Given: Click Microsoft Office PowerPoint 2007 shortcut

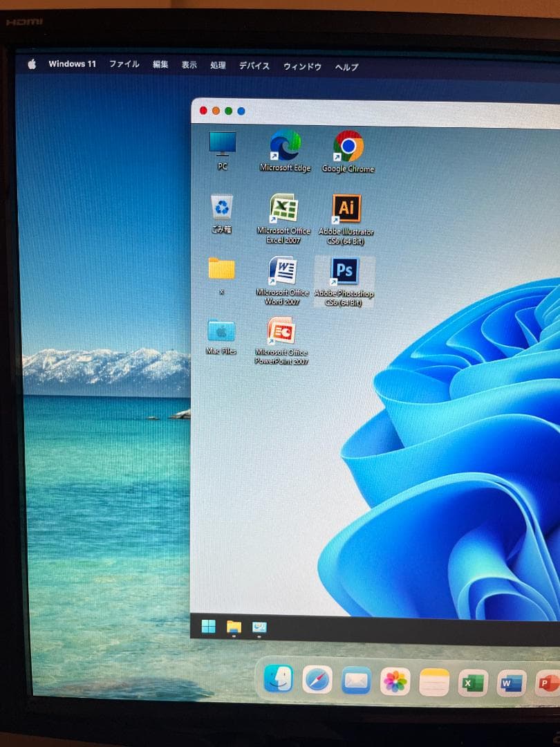Looking at the screenshot, I should tap(281, 331).
